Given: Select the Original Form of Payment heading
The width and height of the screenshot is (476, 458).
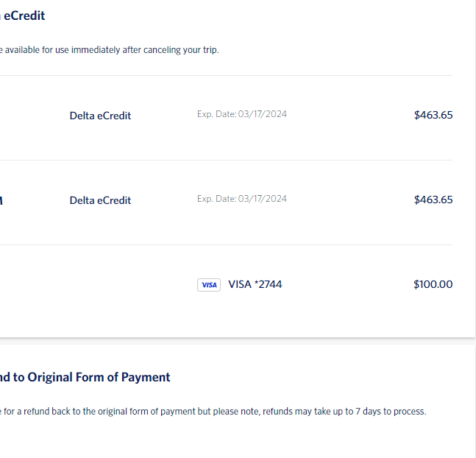Looking at the screenshot, I should [85, 377].
